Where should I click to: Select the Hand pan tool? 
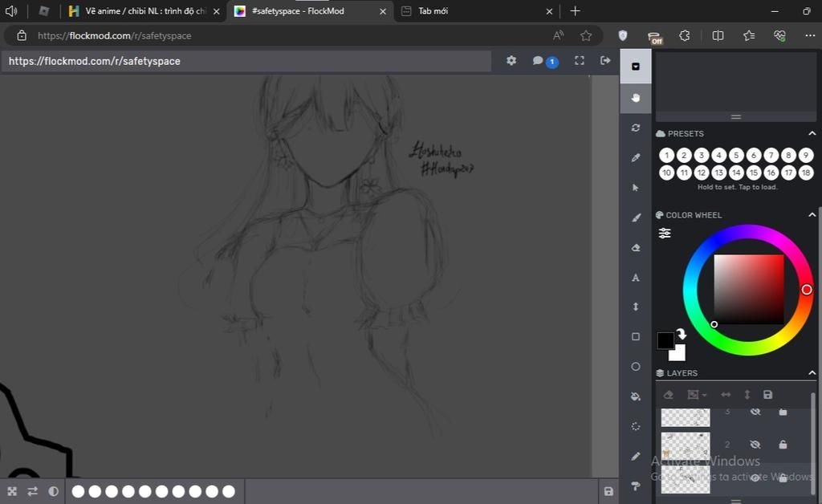coord(636,98)
